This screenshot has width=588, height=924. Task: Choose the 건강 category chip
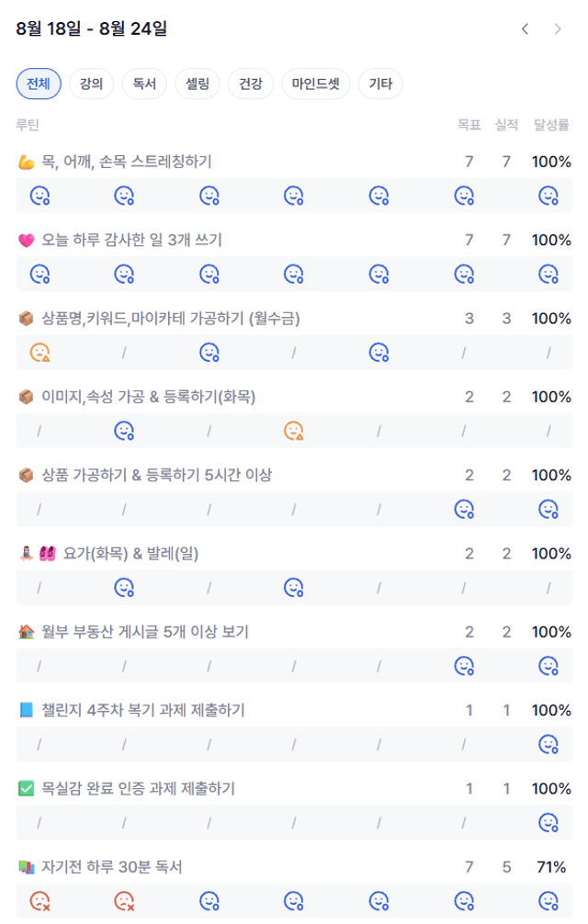pyautogui.click(x=251, y=84)
